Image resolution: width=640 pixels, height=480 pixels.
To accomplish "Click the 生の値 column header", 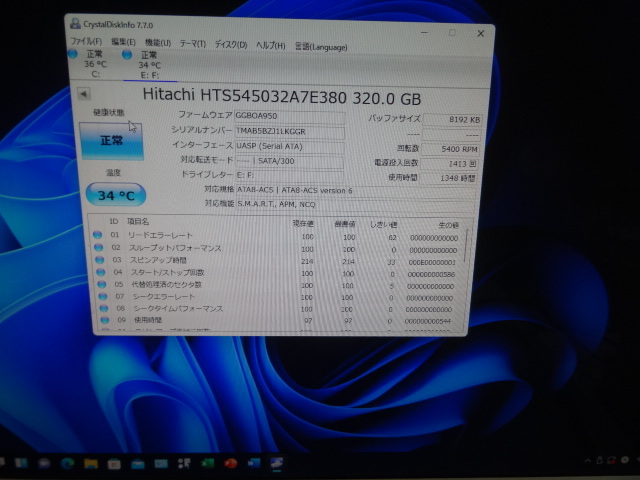I will (448, 225).
